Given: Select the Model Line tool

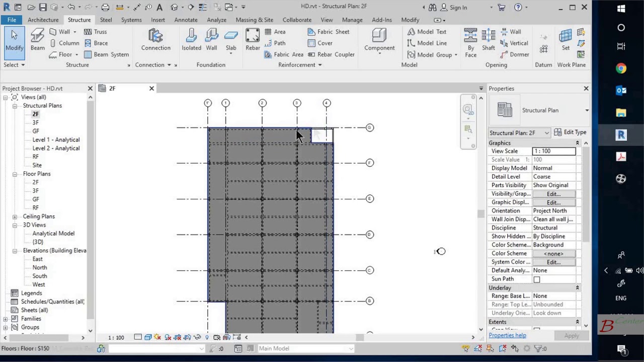Looking at the screenshot, I should click(x=427, y=43).
